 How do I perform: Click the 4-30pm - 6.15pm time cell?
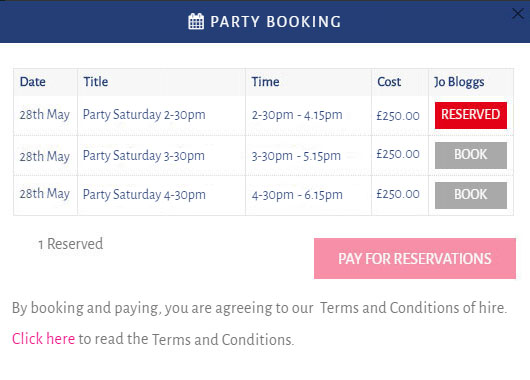(x=297, y=195)
